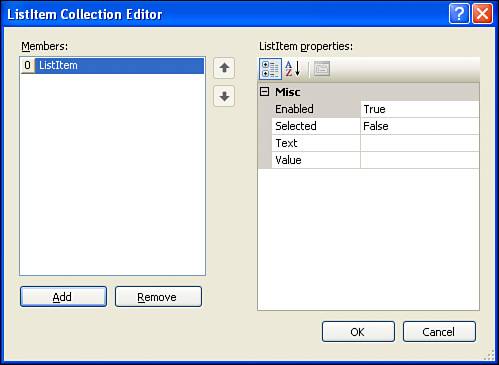This screenshot has width=499, height=365.
Task: Switch properties to Categorized view
Action: [x=270, y=69]
